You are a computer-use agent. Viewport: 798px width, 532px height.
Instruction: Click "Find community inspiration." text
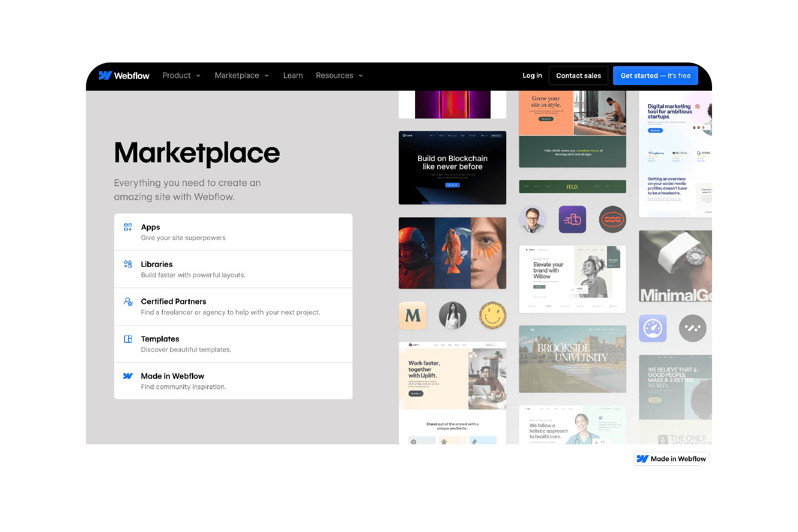click(184, 387)
